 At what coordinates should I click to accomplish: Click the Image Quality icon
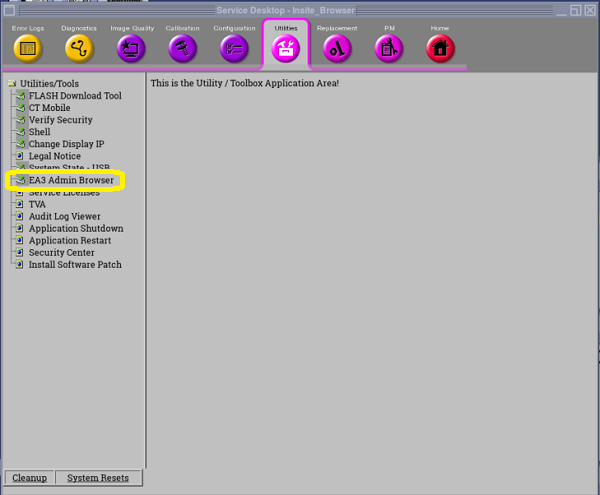(131, 47)
